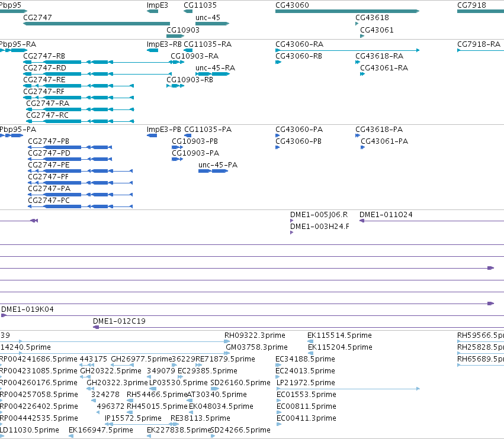The image size is (504, 439).
Task: Select the CG43061 gene label
Action: pyautogui.click(x=377, y=30)
